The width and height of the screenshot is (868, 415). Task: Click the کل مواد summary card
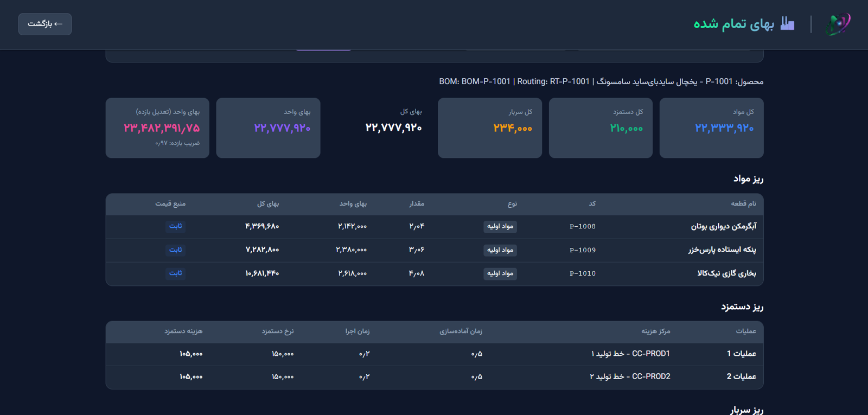click(711, 128)
